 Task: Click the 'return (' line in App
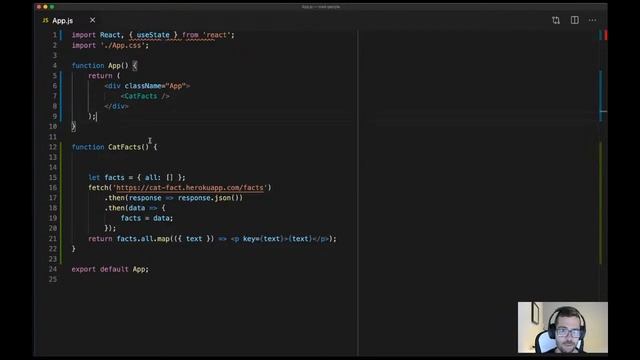point(104,76)
